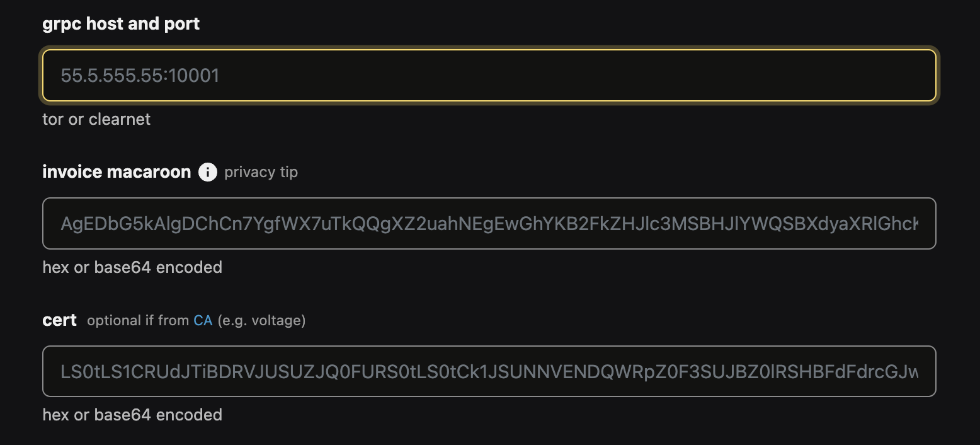This screenshot has width=980, height=445.
Task: Follow the blue CA link
Action: [203, 320]
